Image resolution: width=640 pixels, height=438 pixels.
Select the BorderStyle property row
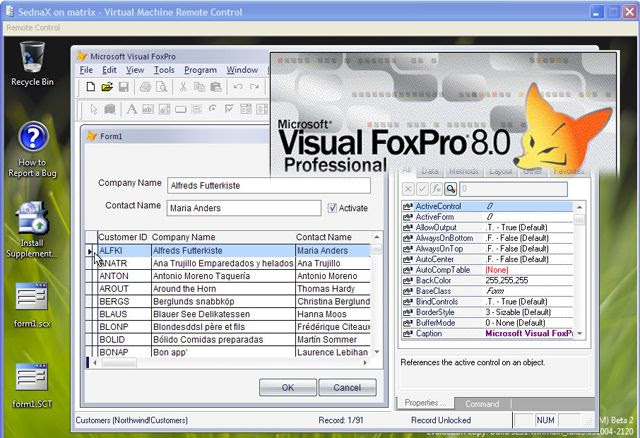[487, 312]
